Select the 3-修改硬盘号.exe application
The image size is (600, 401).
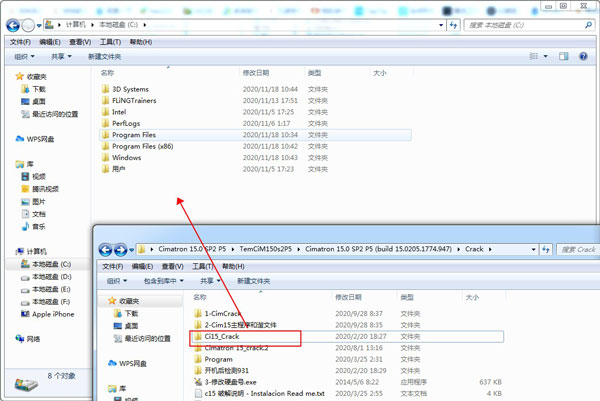click(x=225, y=382)
